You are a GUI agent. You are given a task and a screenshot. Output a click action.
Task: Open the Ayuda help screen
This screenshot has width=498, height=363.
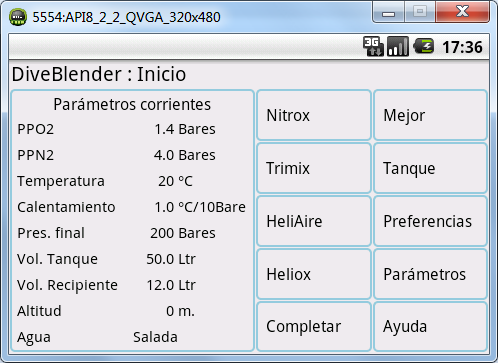430,326
